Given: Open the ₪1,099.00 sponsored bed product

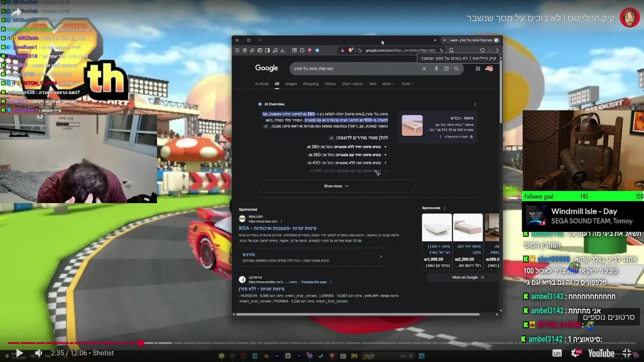Looking at the screenshot, I should (437, 241).
